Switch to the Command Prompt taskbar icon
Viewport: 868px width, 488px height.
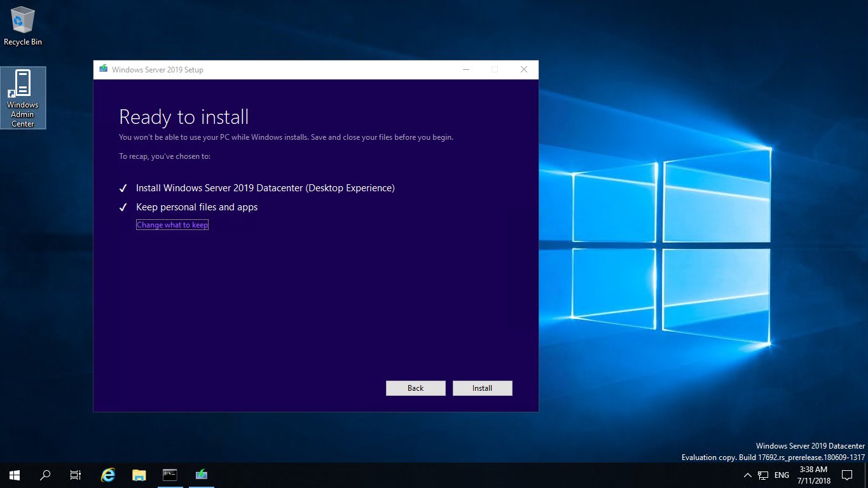[x=170, y=475]
